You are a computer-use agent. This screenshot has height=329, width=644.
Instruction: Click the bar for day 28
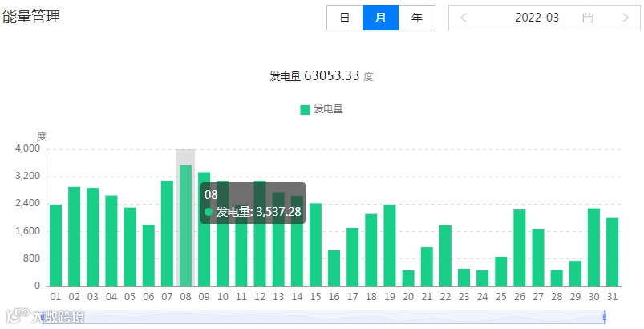point(557,278)
